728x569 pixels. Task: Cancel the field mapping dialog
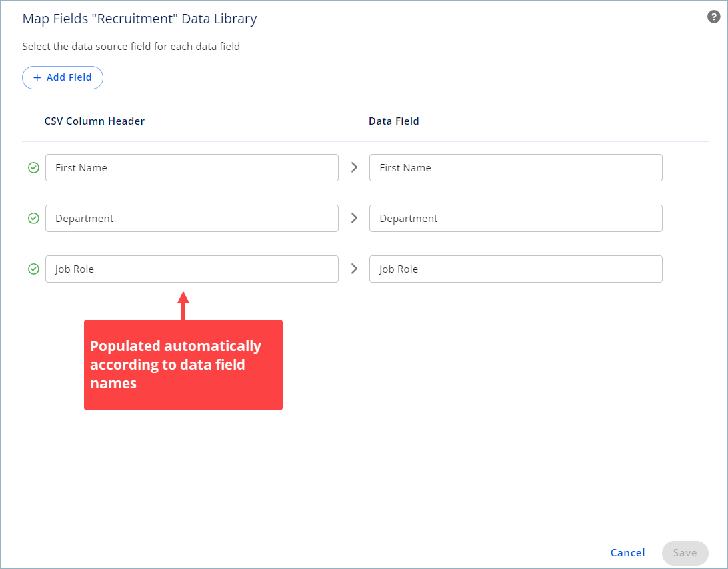[627, 553]
